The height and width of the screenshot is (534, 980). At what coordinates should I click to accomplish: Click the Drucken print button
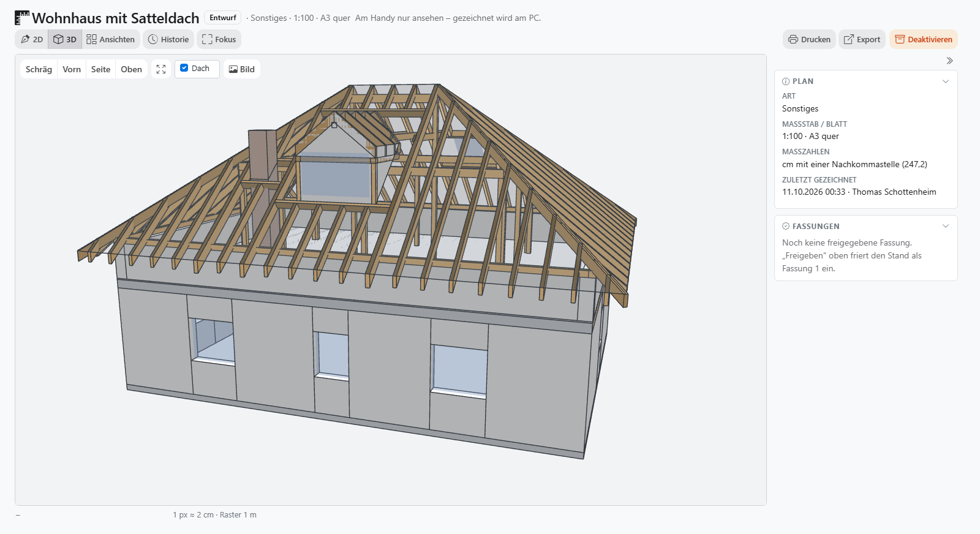[809, 39]
